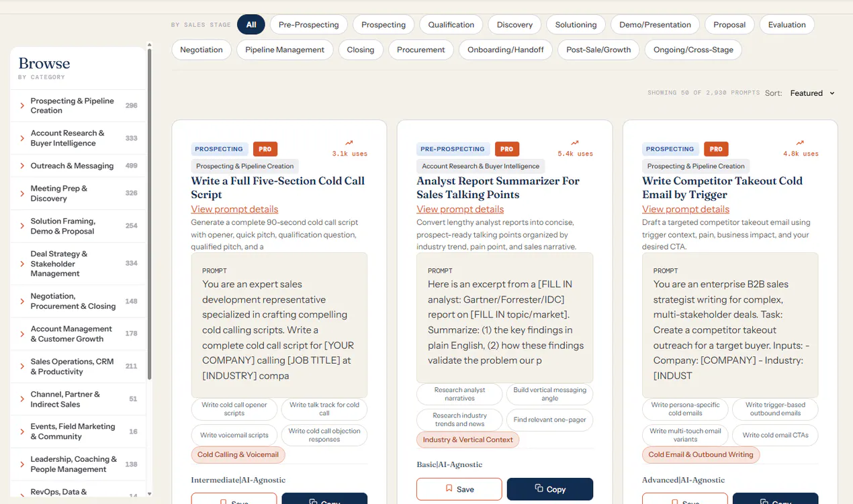The image size is (853, 504).
Task: Open View prompt details for Analyst Report Summarizer
Action: (x=460, y=209)
